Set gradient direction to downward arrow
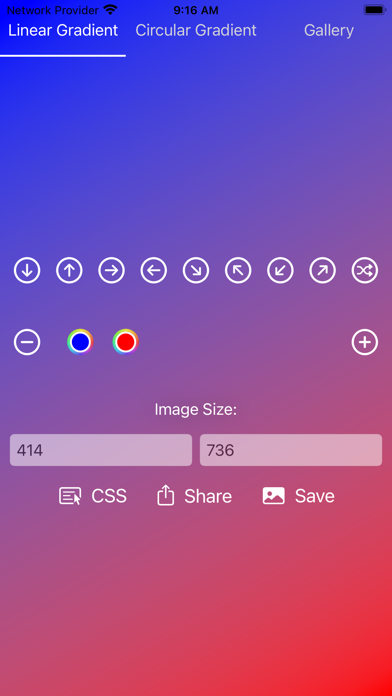The width and height of the screenshot is (392, 696). (27, 270)
